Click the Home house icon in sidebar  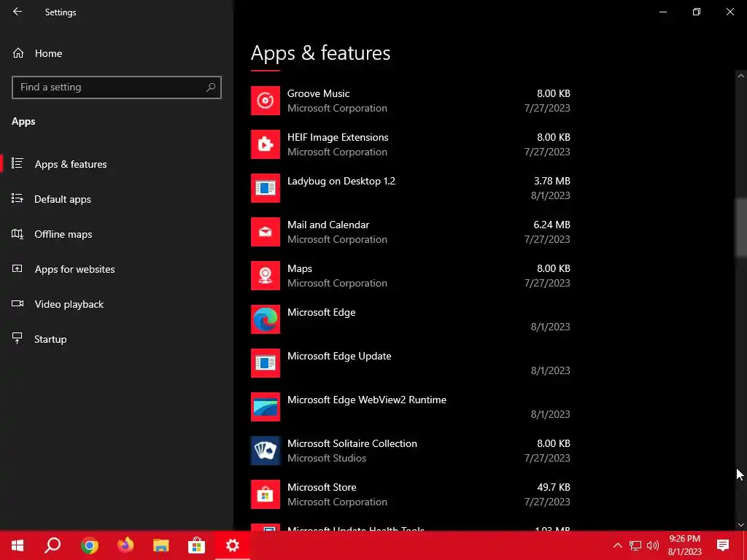pyautogui.click(x=18, y=53)
